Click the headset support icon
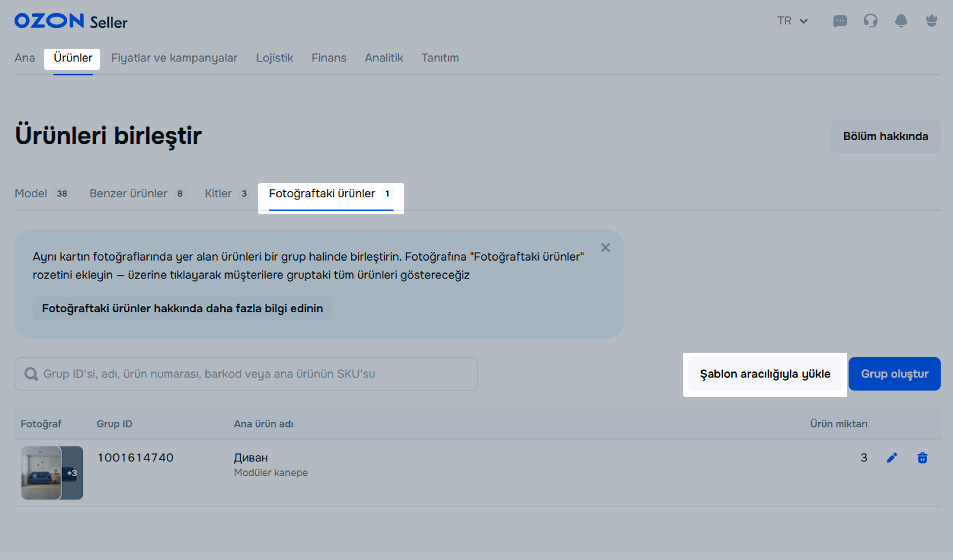The width and height of the screenshot is (953, 560). (x=870, y=21)
